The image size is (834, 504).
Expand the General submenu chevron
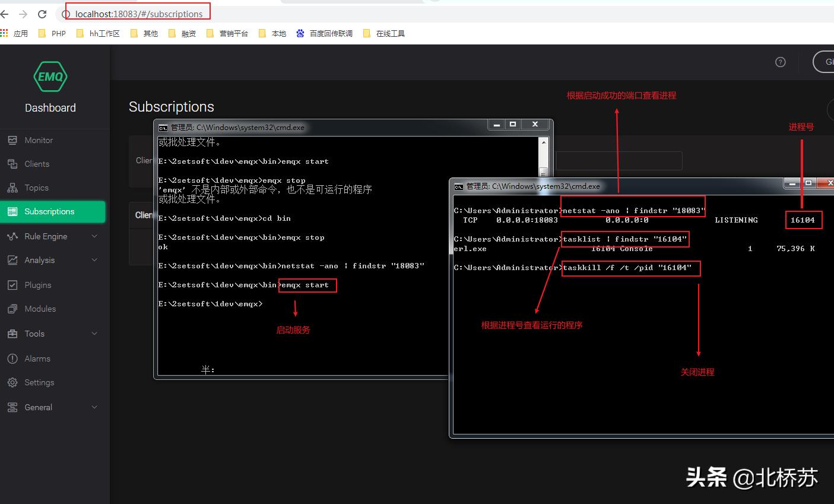[x=94, y=407]
